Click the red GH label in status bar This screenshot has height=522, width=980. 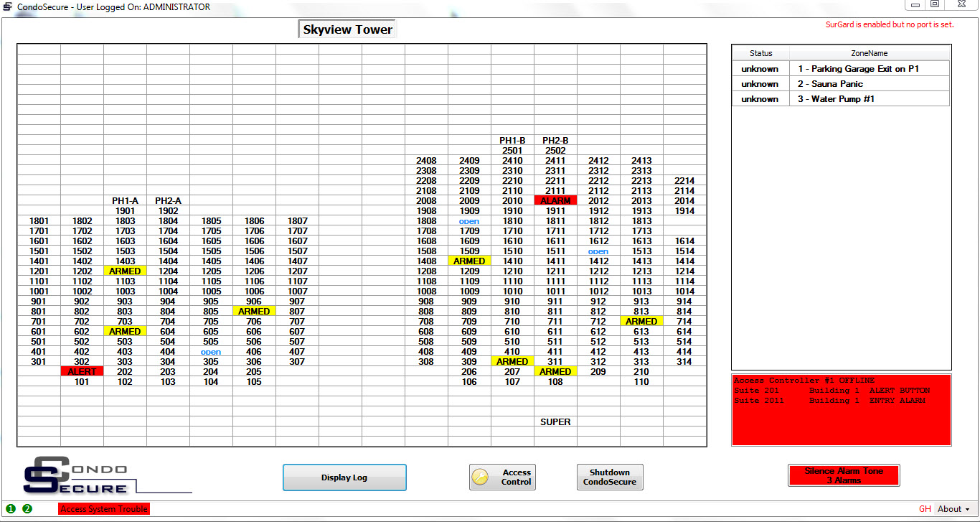925,509
